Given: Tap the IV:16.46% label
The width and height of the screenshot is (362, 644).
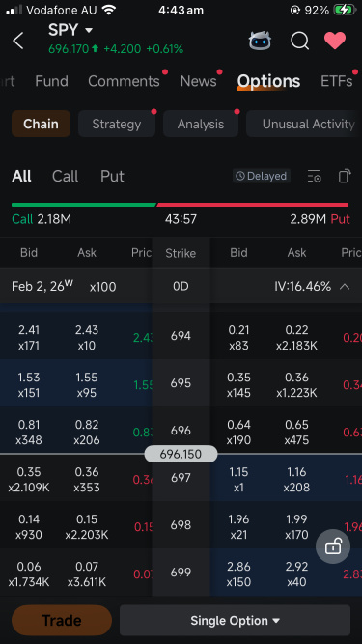Looking at the screenshot, I should point(302,286).
